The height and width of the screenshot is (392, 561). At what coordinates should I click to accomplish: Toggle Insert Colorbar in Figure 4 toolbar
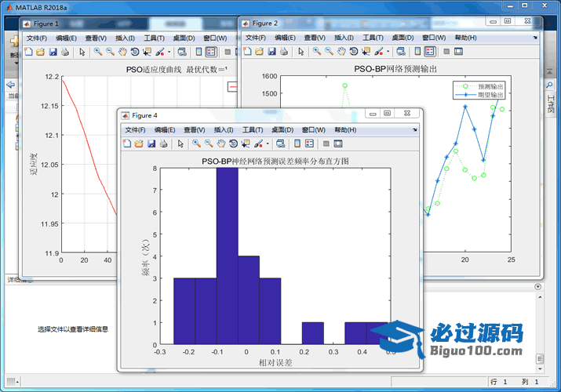[297, 143]
